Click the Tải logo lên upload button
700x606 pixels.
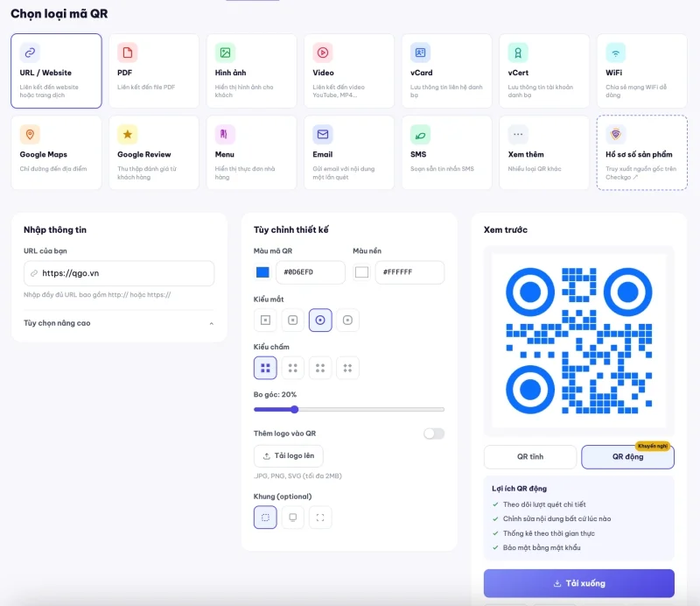tap(289, 456)
